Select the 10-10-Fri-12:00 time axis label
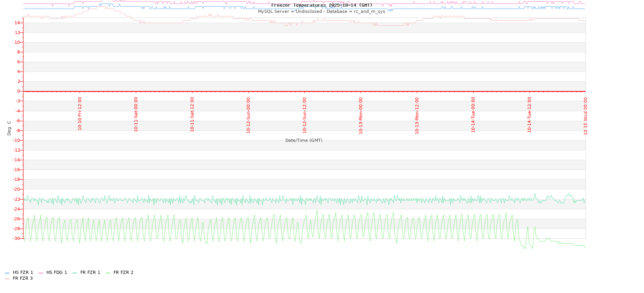Screen dimensions: 644x293 (x=80, y=114)
